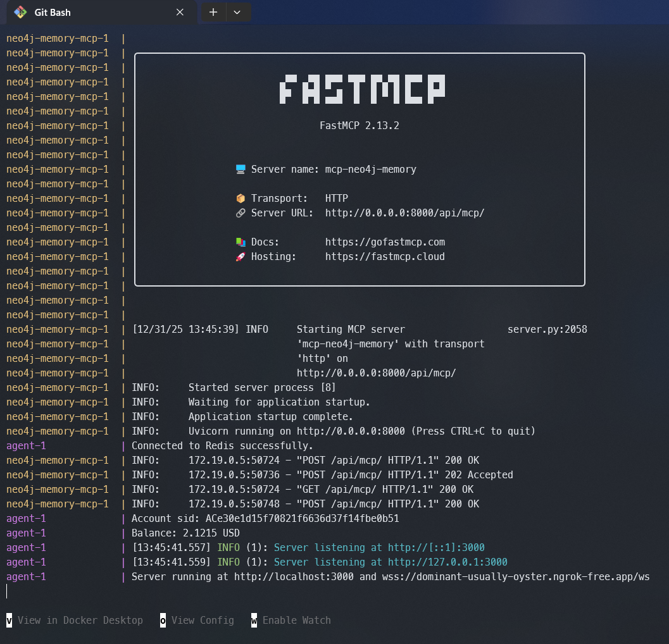This screenshot has height=644, width=669.
Task: Select the Git Bash tab
Action: (x=101, y=13)
